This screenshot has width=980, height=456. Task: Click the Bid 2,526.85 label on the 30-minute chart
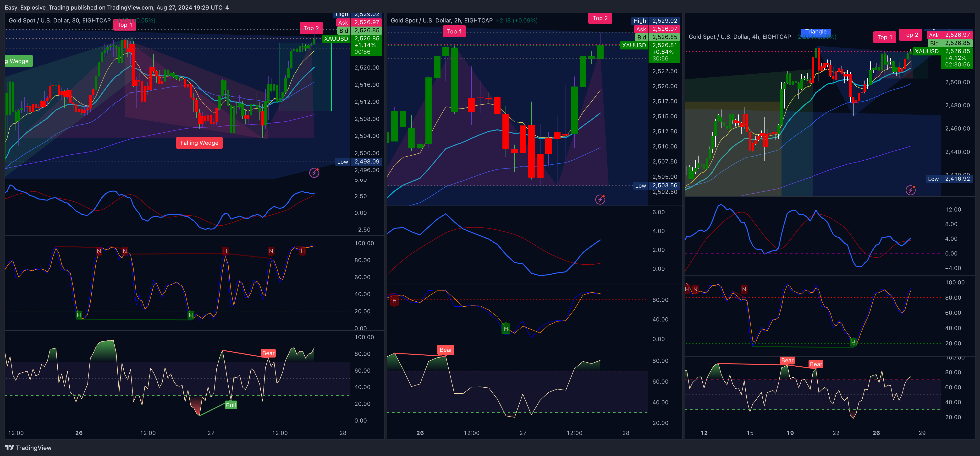point(359,30)
